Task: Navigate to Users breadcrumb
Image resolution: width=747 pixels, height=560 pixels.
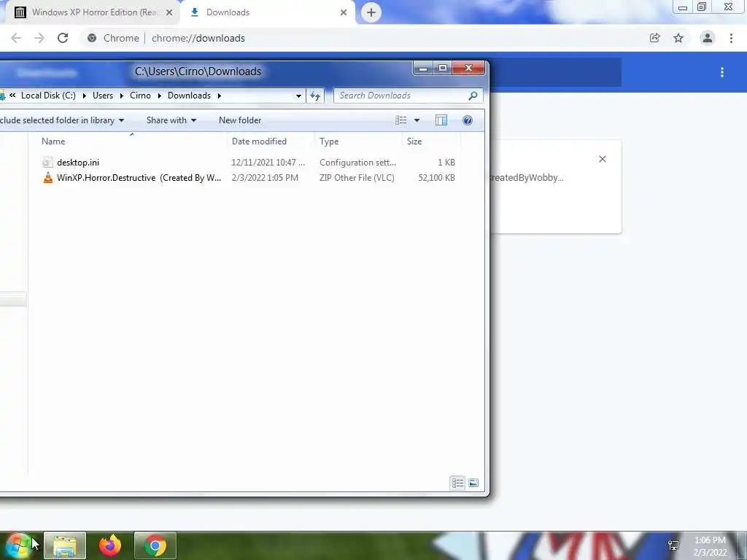Action: tap(103, 96)
